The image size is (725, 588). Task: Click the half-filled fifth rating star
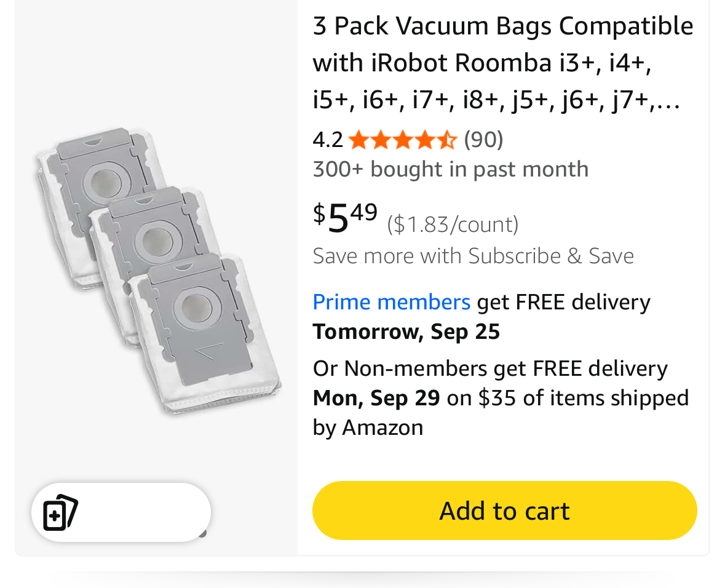tap(447, 141)
